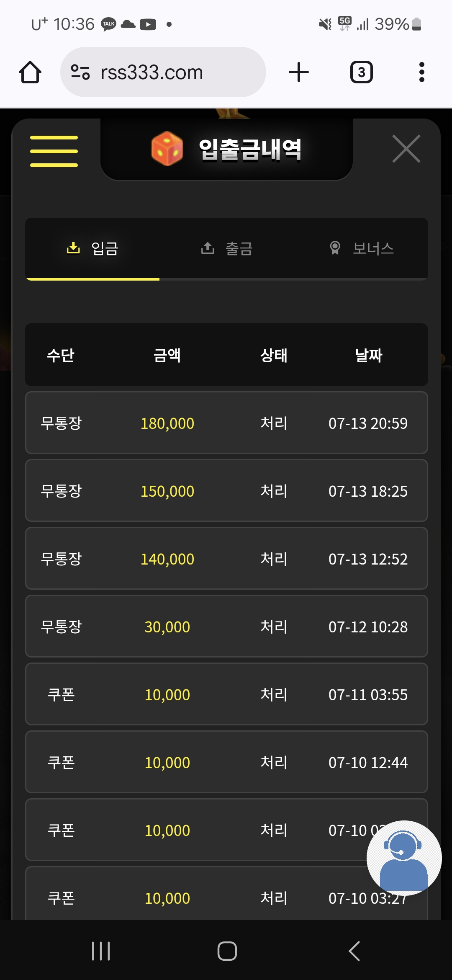This screenshot has height=980, width=452.
Task: Close the 입출금내역 panel
Action: coord(406,149)
